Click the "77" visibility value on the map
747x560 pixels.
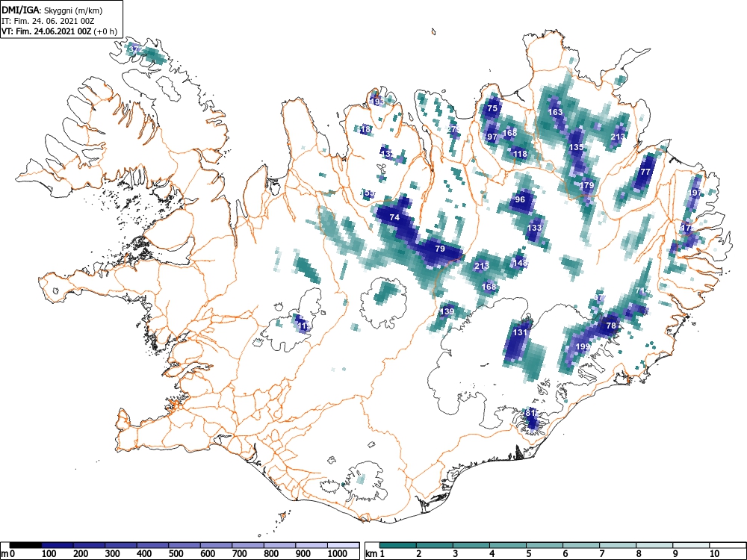point(645,172)
